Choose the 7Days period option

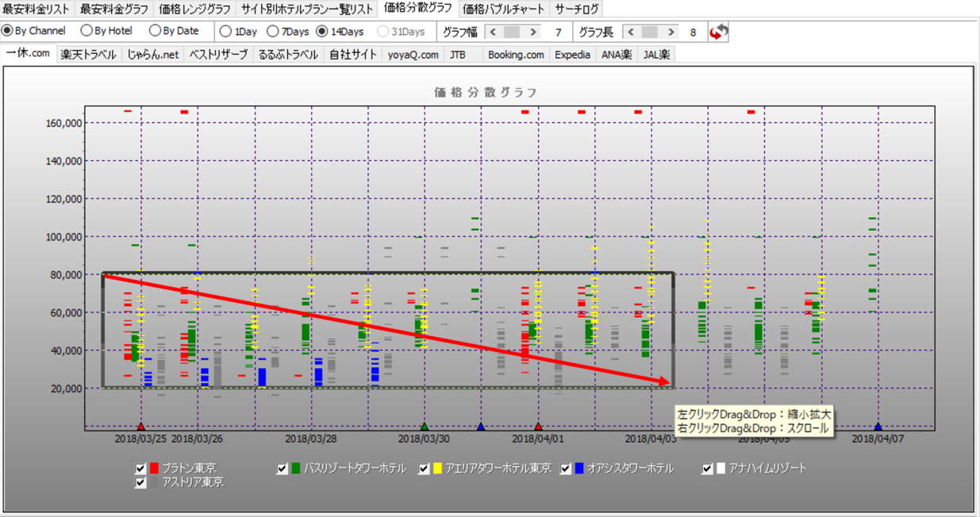pyautogui.click(x=273, y=32)
